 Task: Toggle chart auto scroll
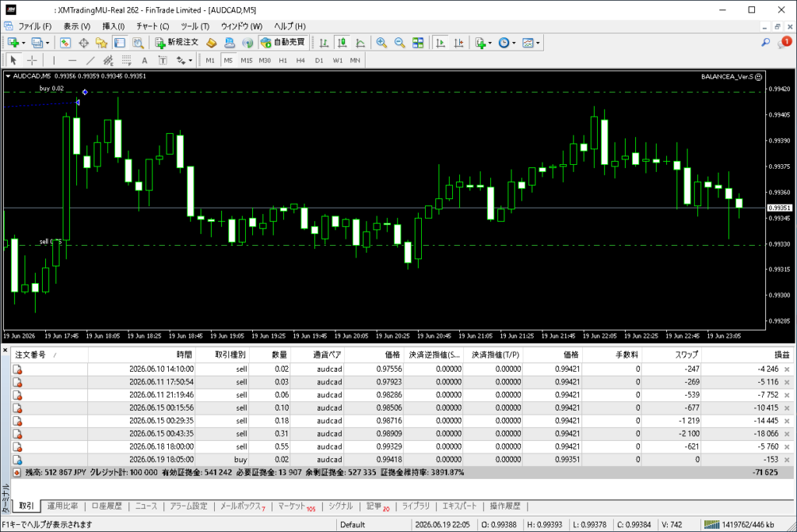point(441,43)
